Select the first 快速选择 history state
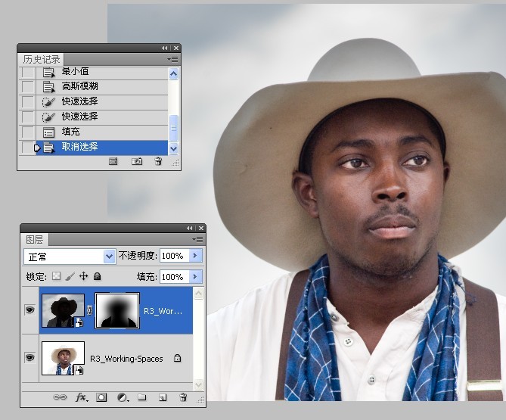The width and height of the screenshot is (506, 420). pos(101,101)
